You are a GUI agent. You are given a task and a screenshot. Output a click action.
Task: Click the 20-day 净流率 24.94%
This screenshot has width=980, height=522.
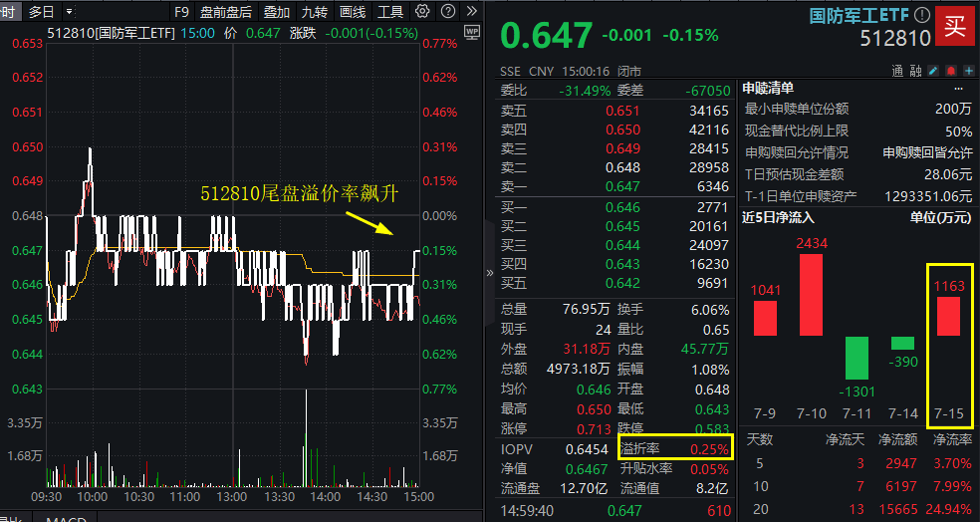coord(949,509)
